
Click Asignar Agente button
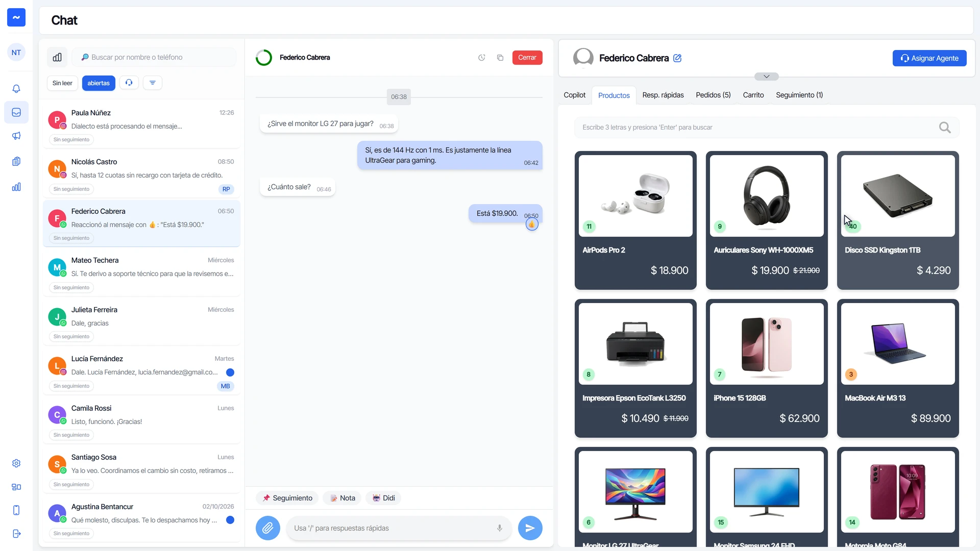click(929, 58)
